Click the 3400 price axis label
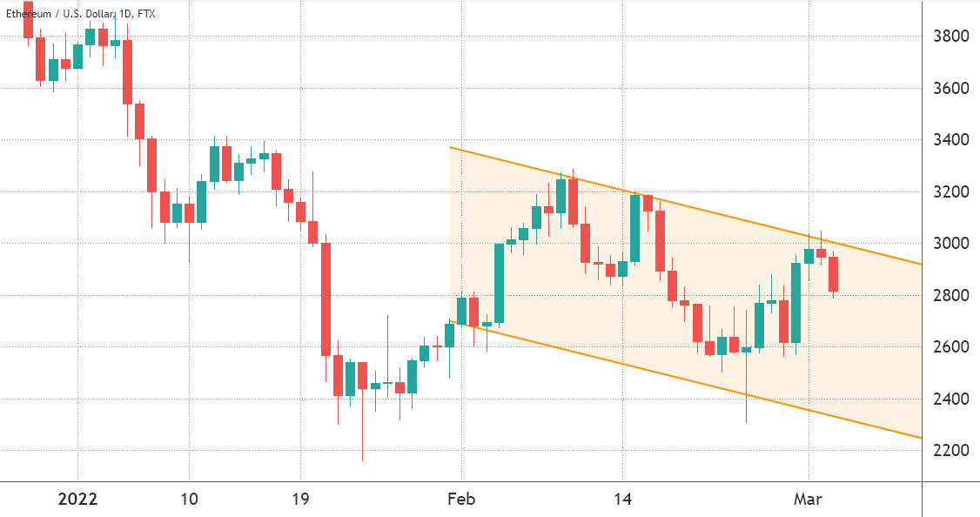Viewport: 980px width, 517px height. 949,140
